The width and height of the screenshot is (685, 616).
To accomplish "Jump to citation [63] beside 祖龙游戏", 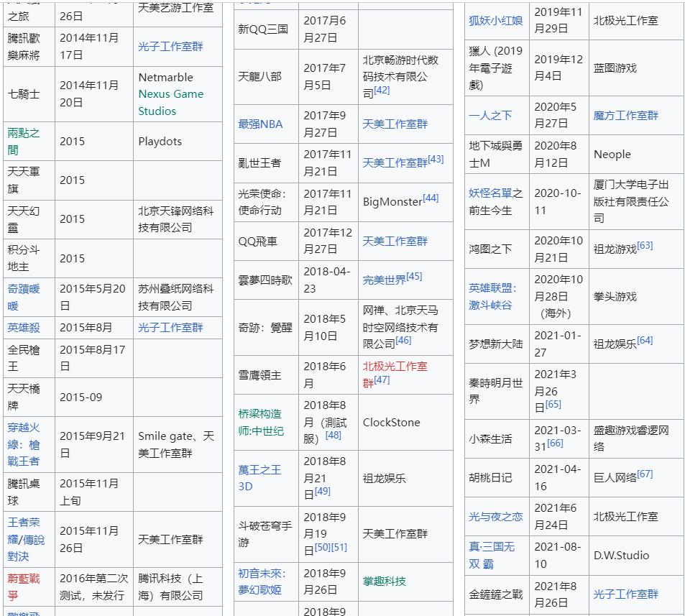I will tap(645, 245).
